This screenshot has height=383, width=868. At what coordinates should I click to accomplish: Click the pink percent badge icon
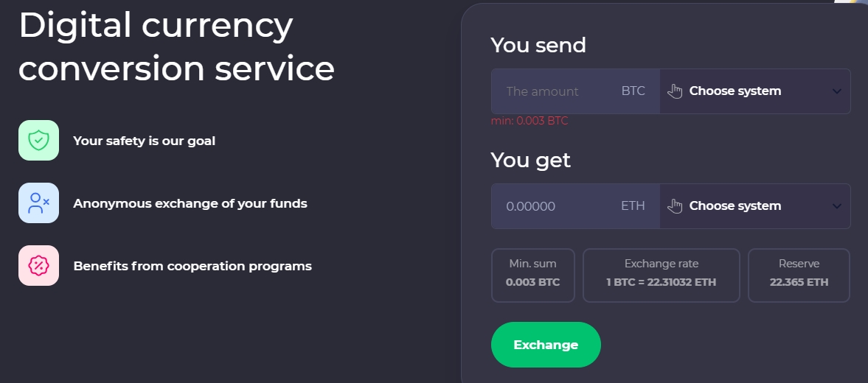[x=38, y=265]
